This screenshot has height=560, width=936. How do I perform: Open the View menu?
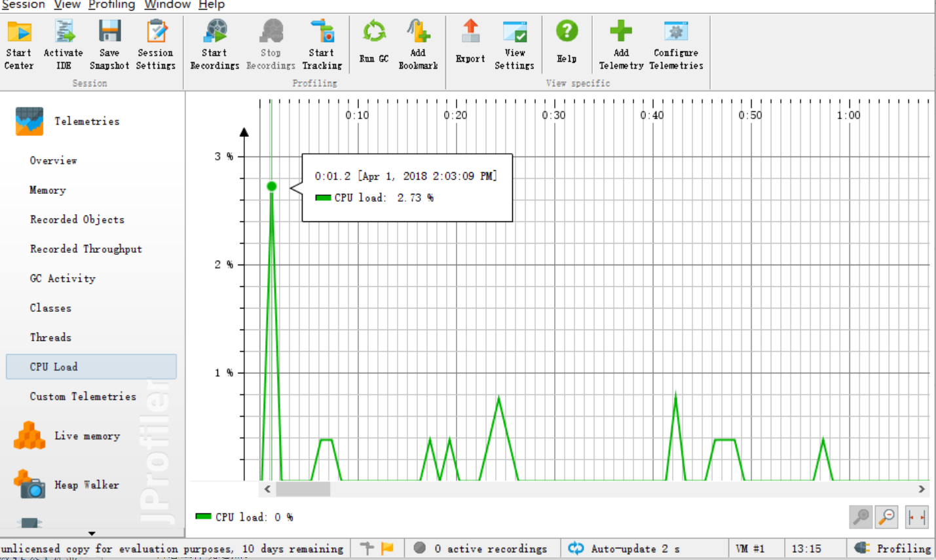coord(67,5)
